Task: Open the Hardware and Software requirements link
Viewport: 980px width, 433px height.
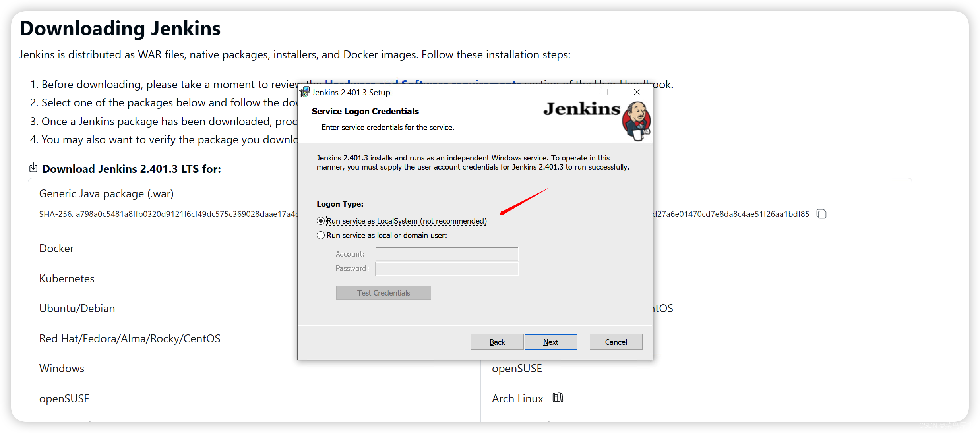Action: point(423,82)
